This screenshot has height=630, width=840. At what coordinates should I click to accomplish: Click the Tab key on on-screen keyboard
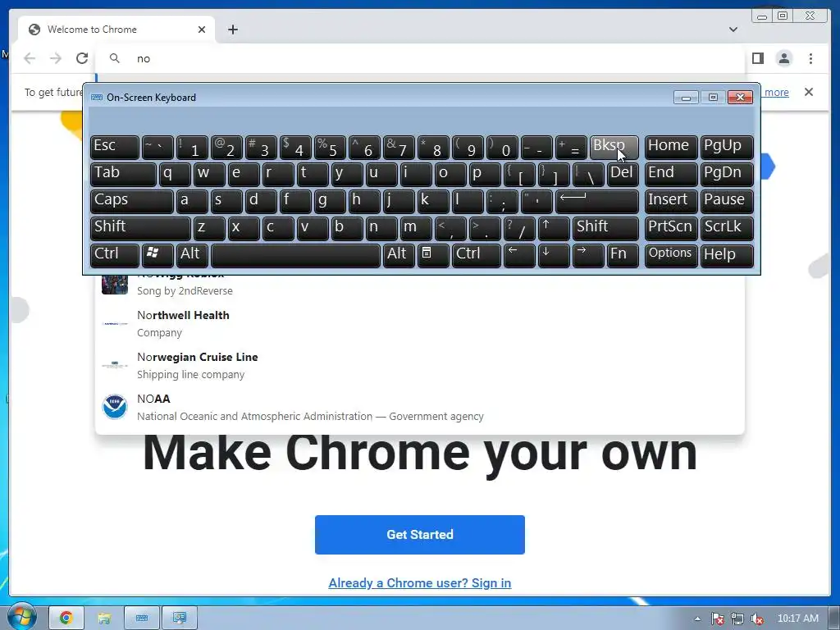point(123,175)
